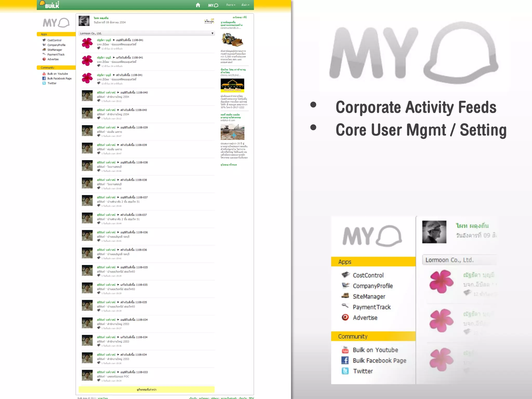This screenshot has width=532, height=399.
Task: Click the ภาษาไทย language link in the footer
Action: point(103,398)
